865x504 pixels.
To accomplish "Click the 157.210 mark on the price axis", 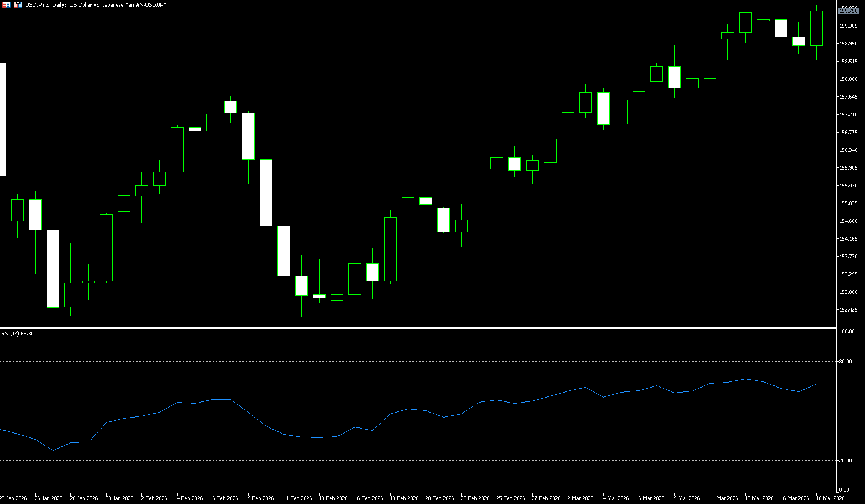I will pos(848,115).
